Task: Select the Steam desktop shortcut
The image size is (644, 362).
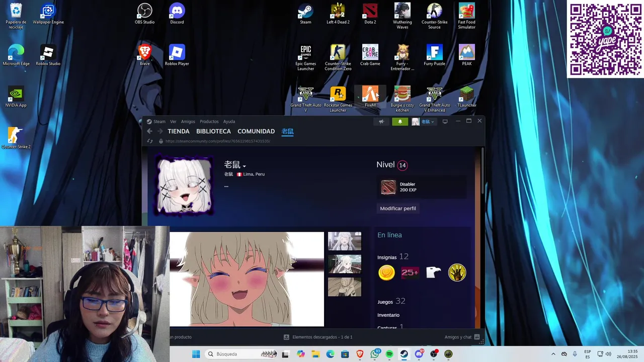Action: [x=306, y=14]
